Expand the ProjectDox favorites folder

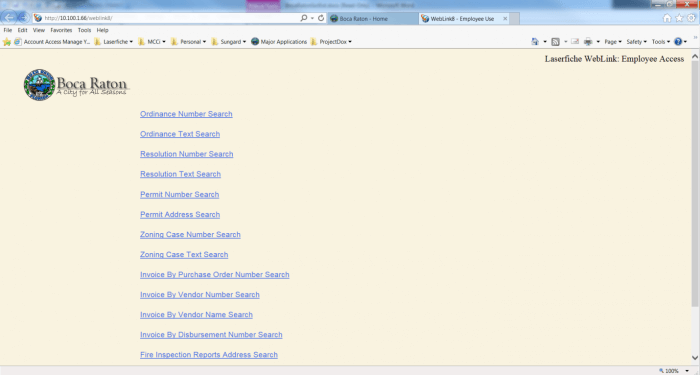[331, 42]
